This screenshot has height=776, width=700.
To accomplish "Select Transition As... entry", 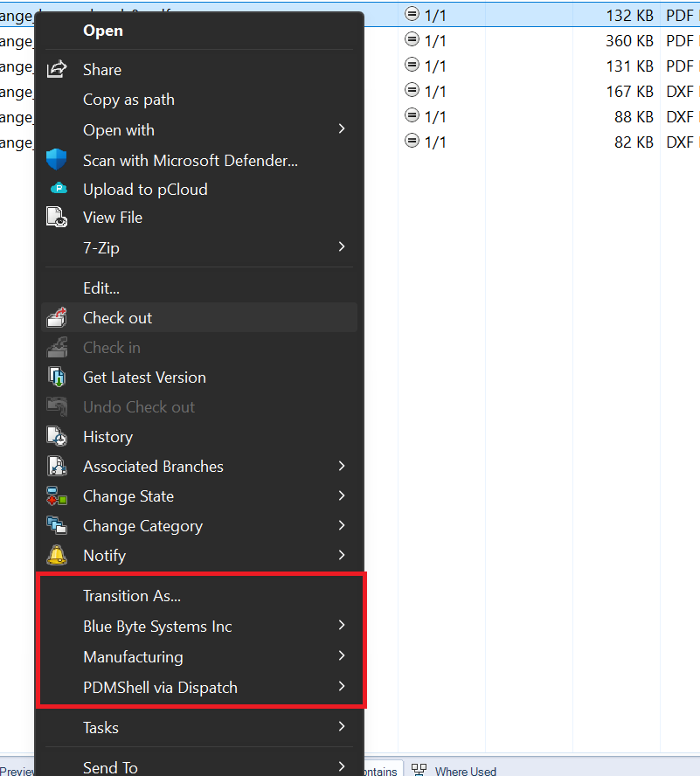I will point(199,596).
